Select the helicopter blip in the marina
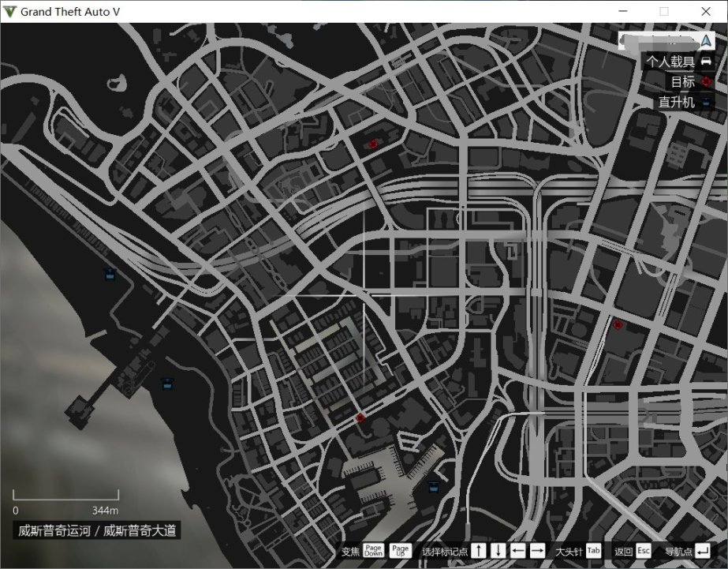The height and width of the screenshot is (569, 728). (434, 486)
